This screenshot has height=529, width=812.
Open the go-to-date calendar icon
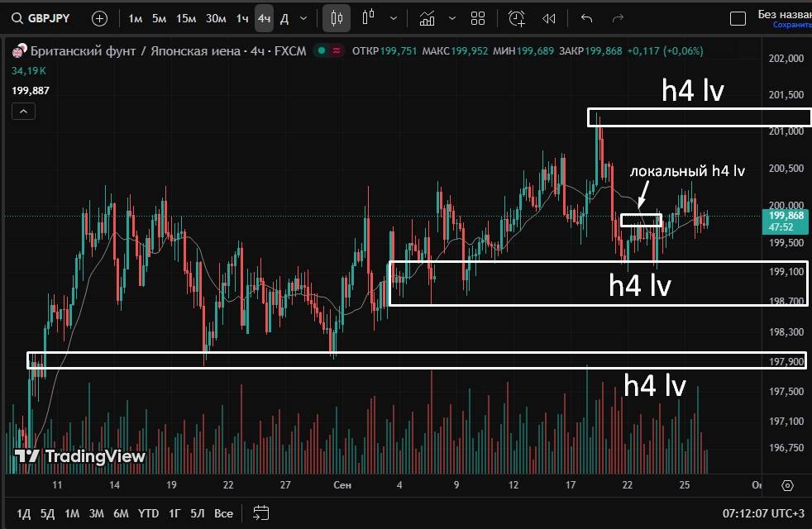[x=261, y=513]
